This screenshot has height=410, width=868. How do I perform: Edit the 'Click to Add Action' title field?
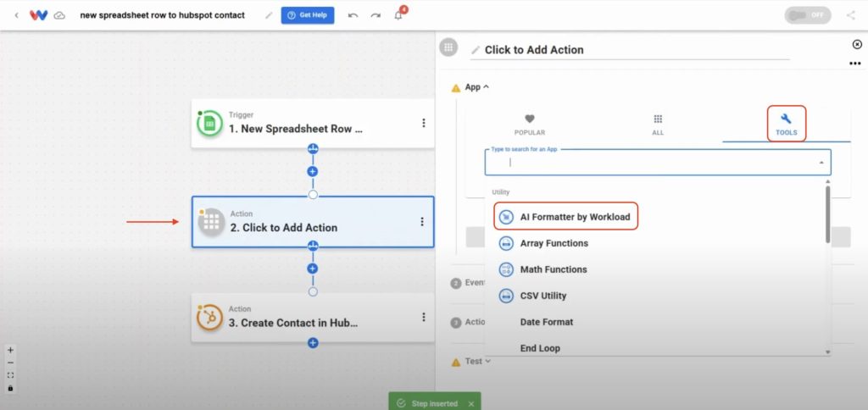630,50
